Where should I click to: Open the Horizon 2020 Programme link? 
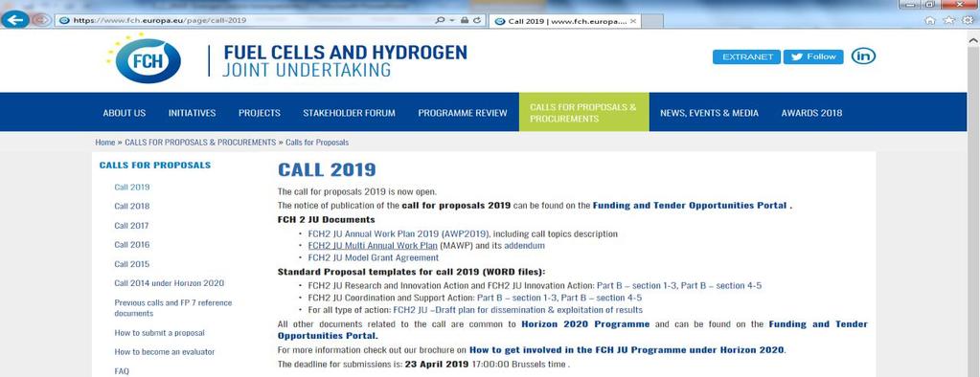pos(585,324)
